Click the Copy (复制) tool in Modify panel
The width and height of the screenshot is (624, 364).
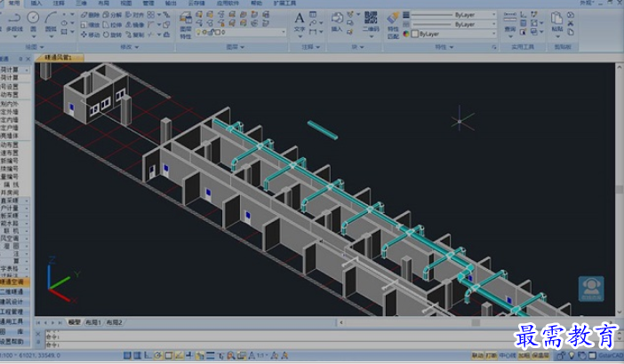[x=134, y=35]
